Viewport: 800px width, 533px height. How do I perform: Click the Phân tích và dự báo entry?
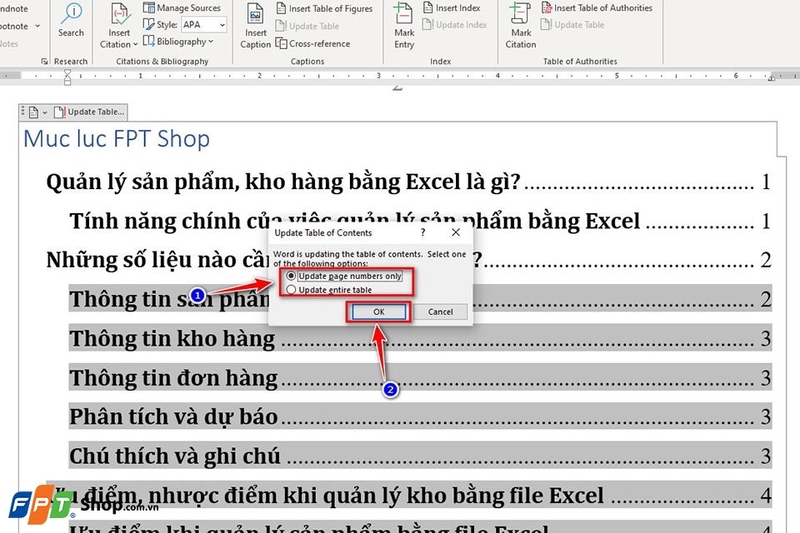tap(420, 417)
